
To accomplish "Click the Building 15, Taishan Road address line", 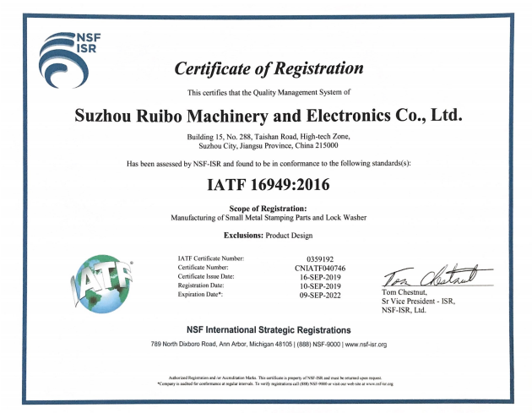I will pyautogui.click(x=269, y=137).
